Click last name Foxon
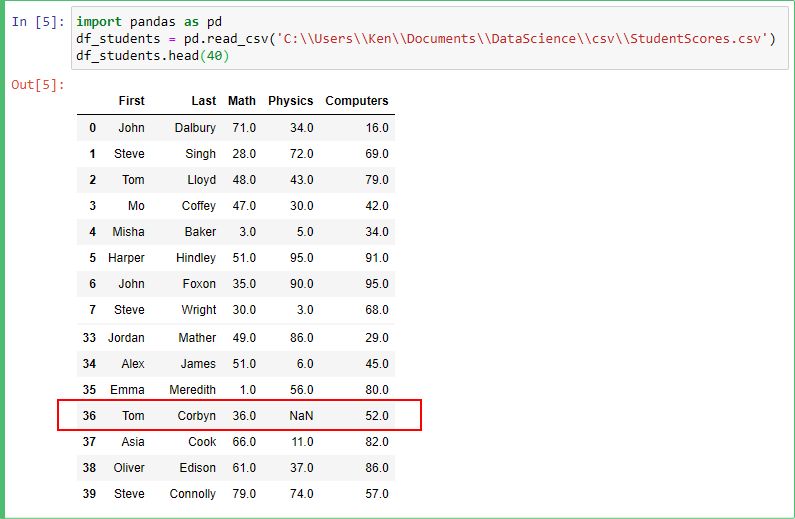795x519 pixels. point(199,284)
